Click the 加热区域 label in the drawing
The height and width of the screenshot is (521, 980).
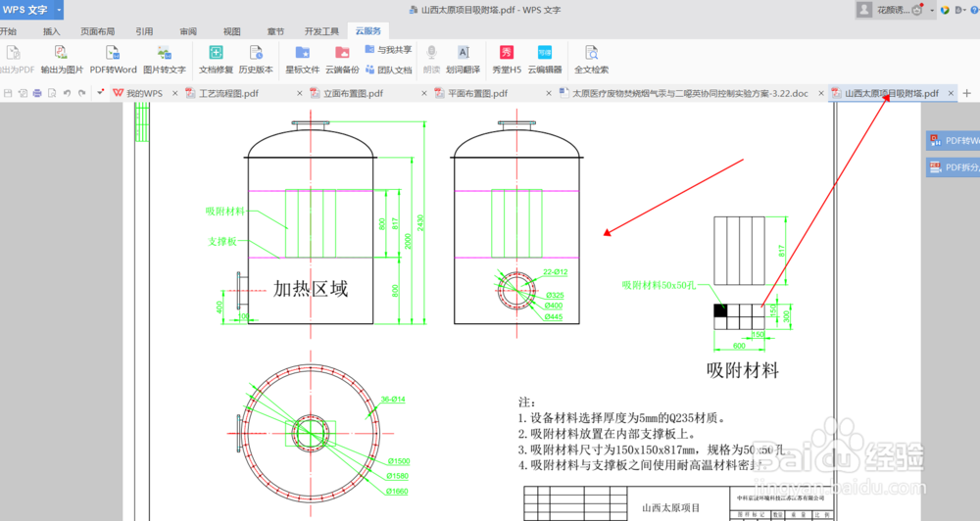click(x=311, y=289)
